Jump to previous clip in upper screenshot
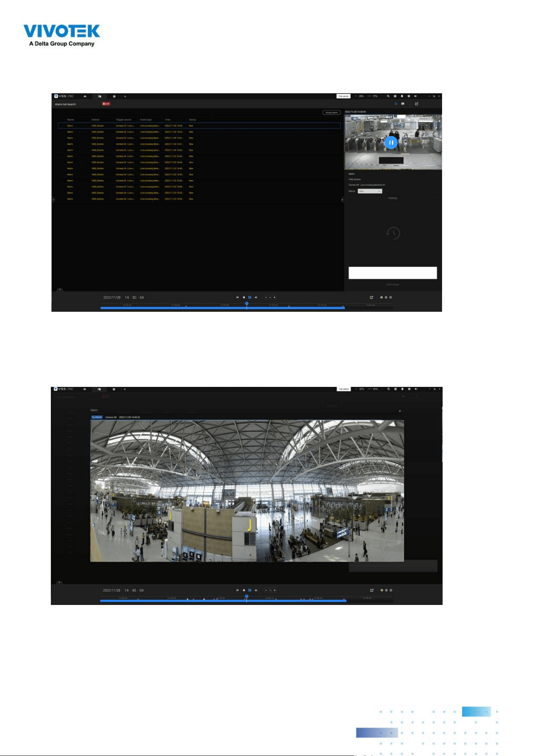The image size is (535, 756). pyautogui.click(x=238, y=297)
